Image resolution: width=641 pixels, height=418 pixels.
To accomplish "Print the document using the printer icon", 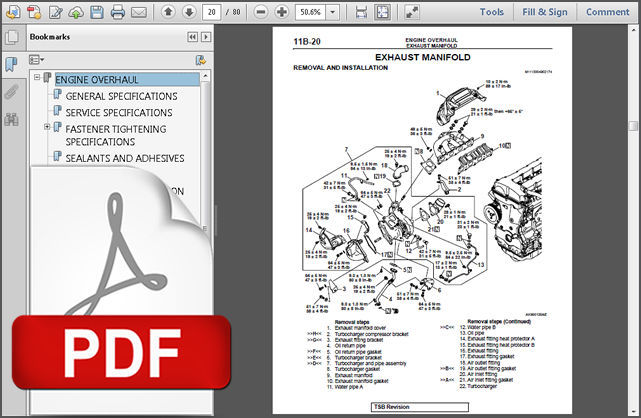I will 118,12.
